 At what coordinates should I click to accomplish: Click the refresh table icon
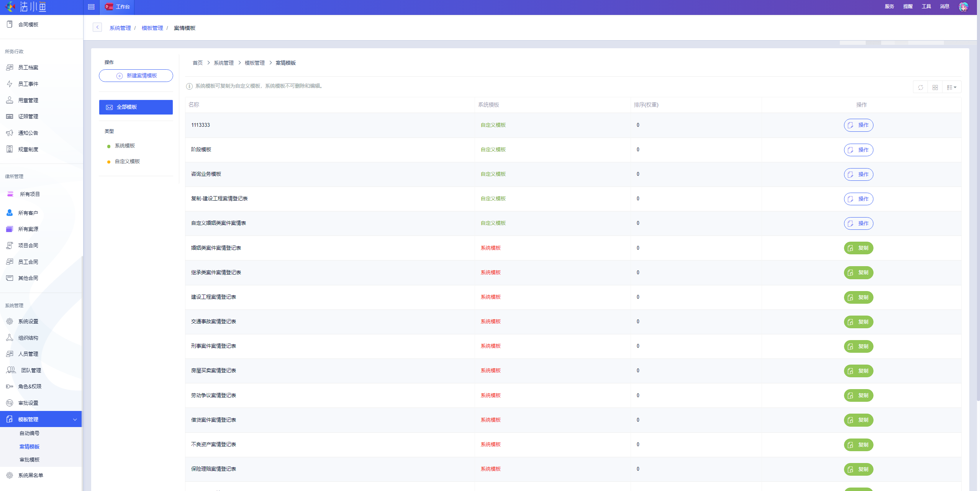tap(920, 87)
